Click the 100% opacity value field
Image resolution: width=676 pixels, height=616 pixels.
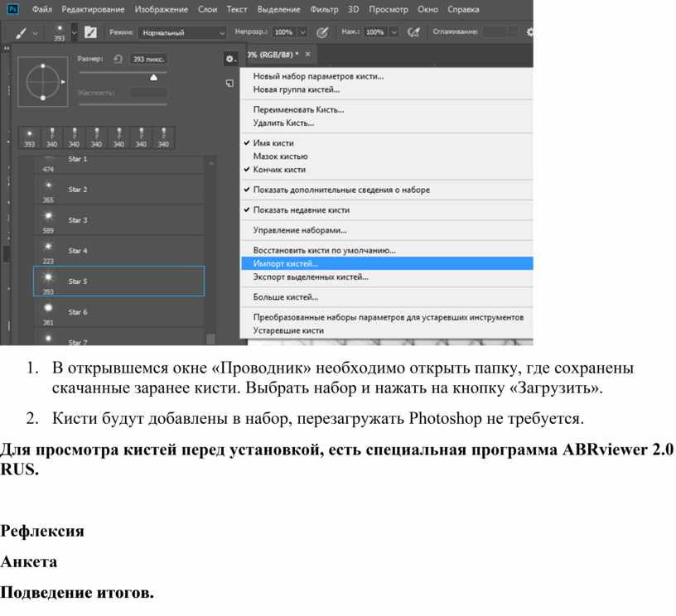(x=283, y=32)
